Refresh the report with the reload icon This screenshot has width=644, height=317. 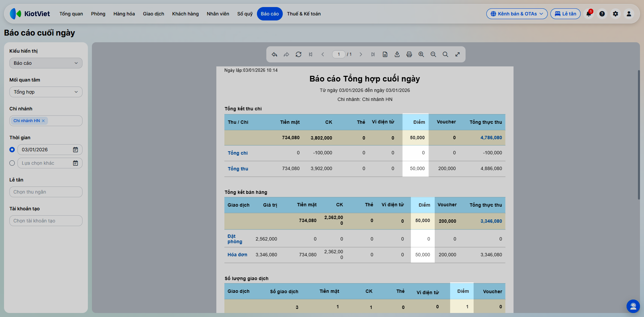coord(299,54)
